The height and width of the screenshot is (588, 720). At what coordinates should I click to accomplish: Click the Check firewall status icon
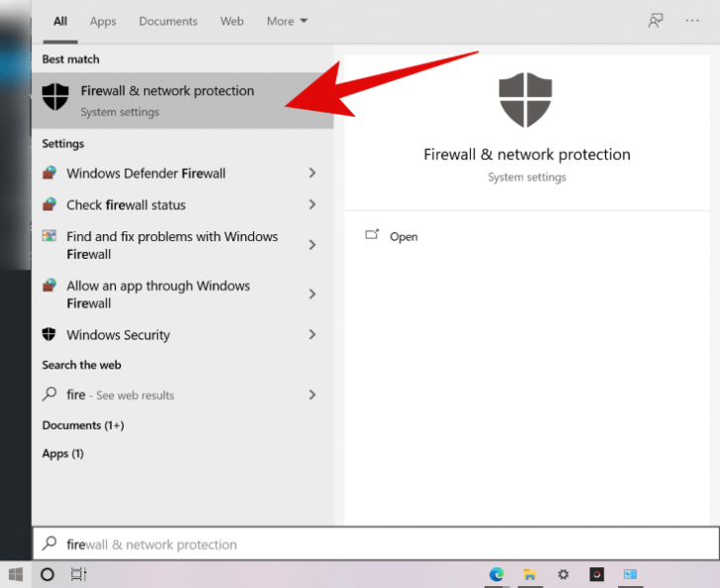[x=49, y=205]
